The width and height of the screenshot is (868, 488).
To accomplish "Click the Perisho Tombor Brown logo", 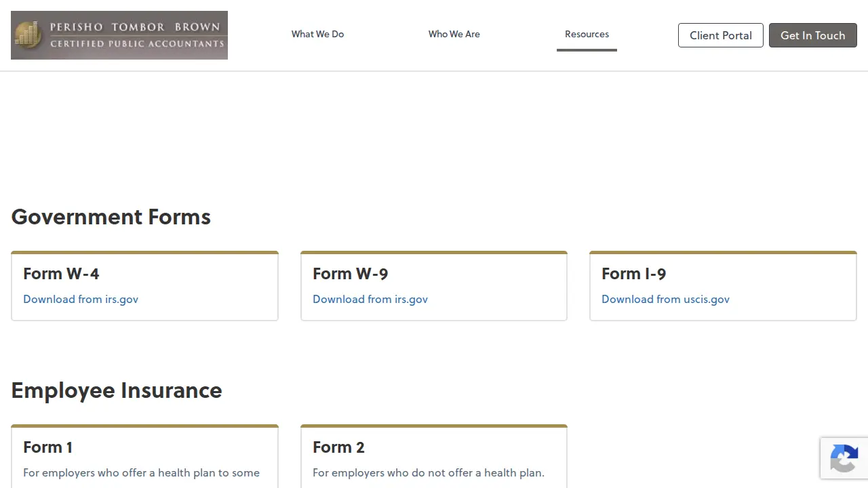I will coord(119,35).
